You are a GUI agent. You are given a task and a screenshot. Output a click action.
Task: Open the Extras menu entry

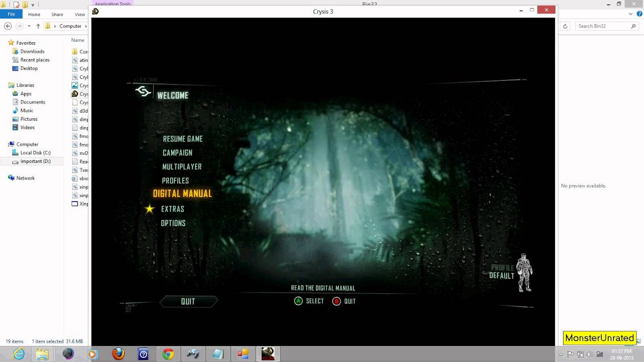[x=173, y=209]
